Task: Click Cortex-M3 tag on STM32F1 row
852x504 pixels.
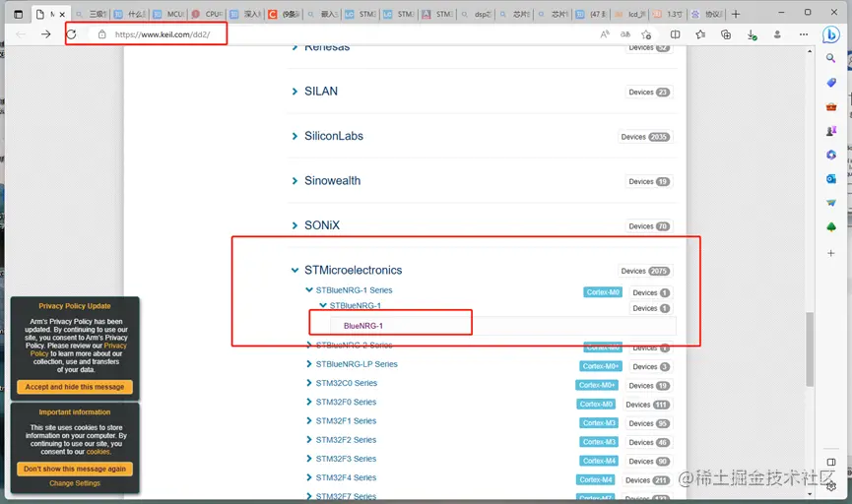Action: [x=599, y=423]
